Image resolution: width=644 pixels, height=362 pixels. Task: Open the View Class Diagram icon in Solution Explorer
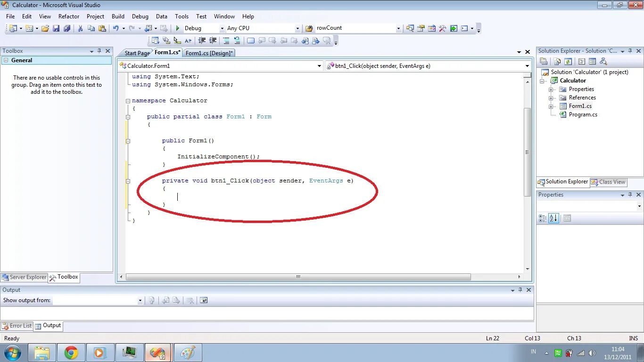click(x=603, y=61)
